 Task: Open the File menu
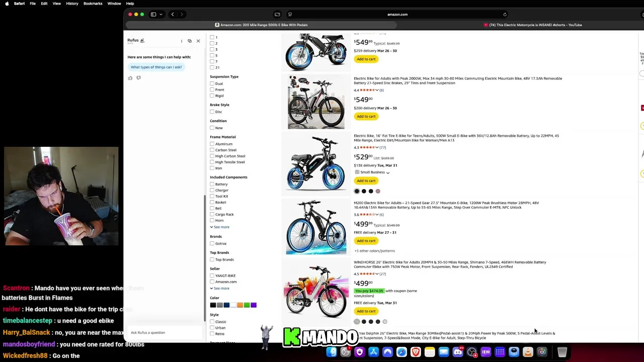point(32,4)
